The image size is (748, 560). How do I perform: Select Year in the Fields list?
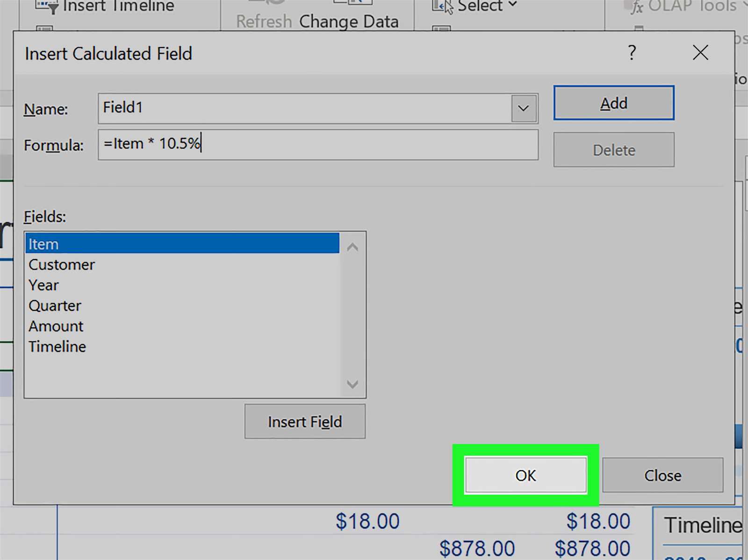pyautogui.click(x=182, y=285)
